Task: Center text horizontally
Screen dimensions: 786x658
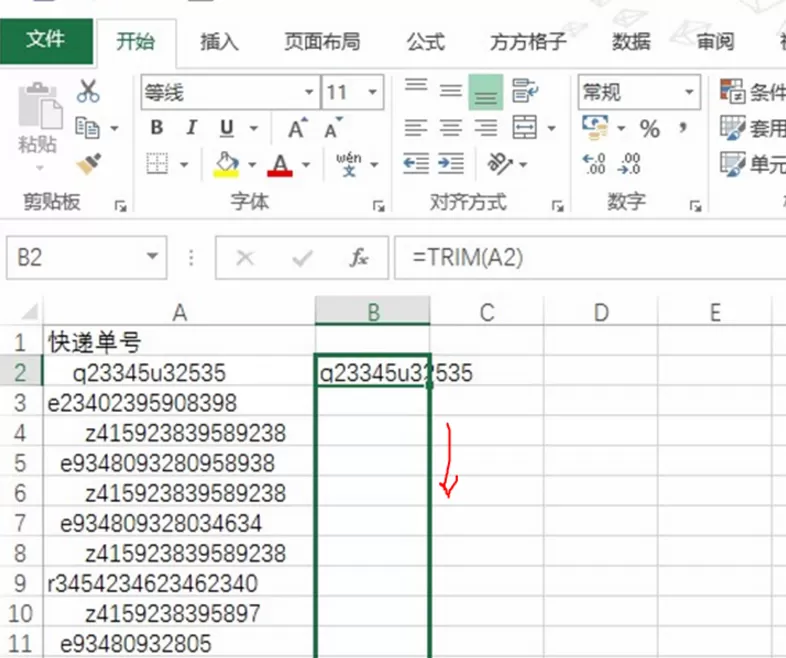Action: (x=451, y=128)
